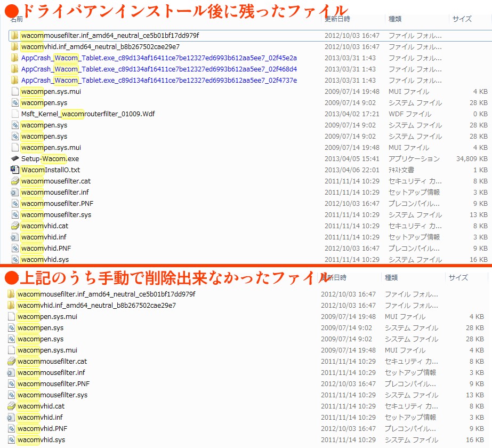This screenshot has height=448, width=492.
Task: Click the 13 KB size in the lower list
Action: [x=475, y=395]
